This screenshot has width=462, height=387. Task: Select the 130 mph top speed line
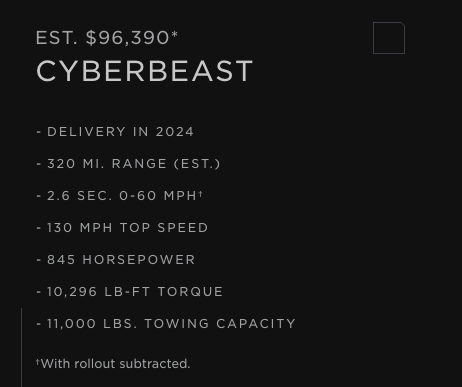pos(122,228)
